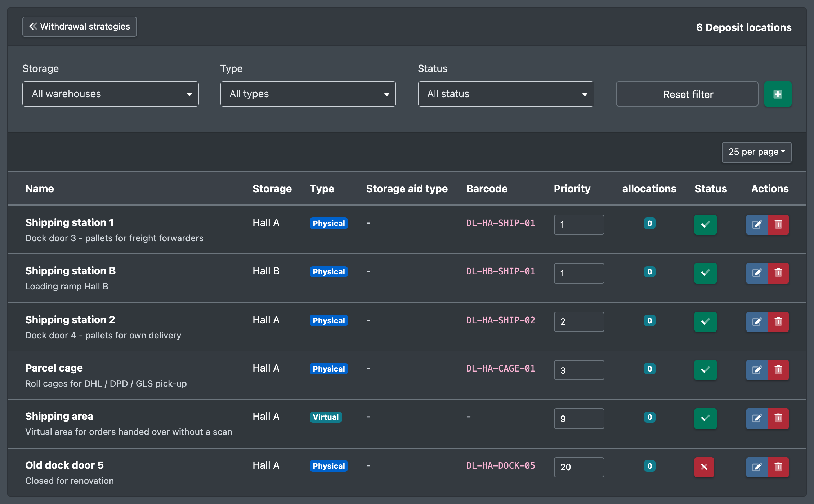This screenshot has width=814, height=504.
Task: Click barcode DL-HA-SHIP-02
Action: coord(501,320)
